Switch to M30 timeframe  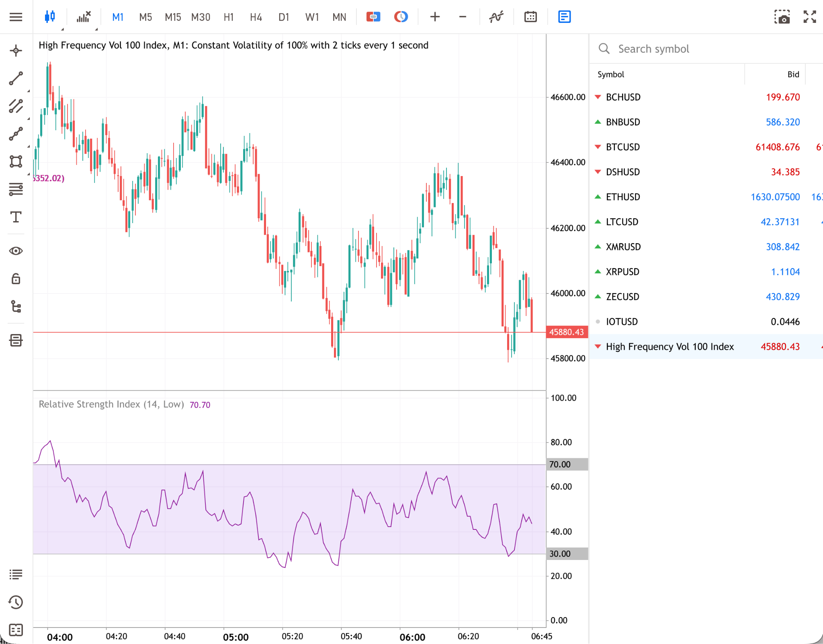click(201, 17)
